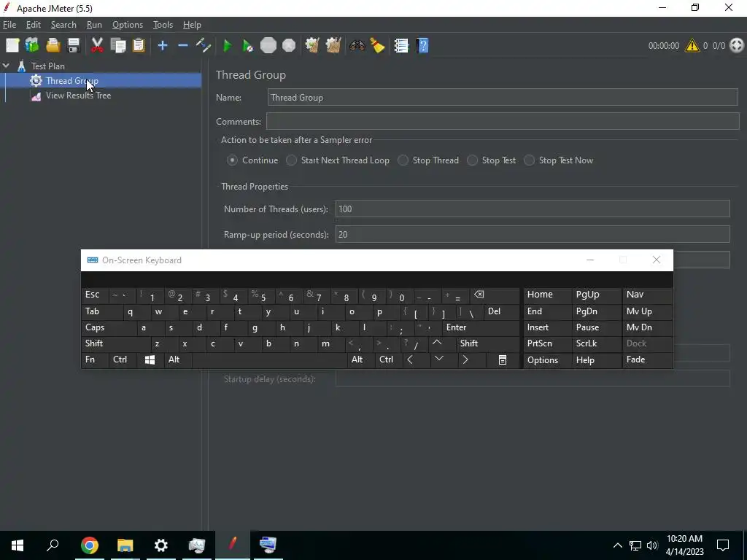Click the Startup delay field
Image resolution: width=747 pixels, height=560 pixels.
(x=532, y=379)
